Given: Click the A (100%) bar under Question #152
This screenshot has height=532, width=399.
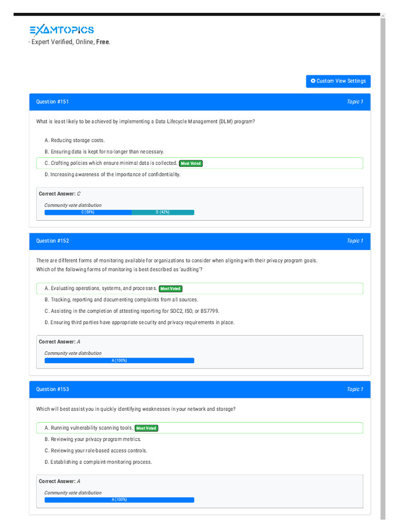Looking at the screenshot, I should pyautogui.click(x=119, y=361).
